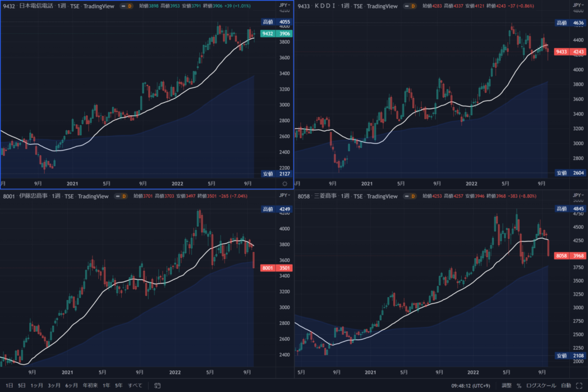Click the 高値 4636 label on KDDI chart
Screen dimensions: 588x392
tap(570, 23)
